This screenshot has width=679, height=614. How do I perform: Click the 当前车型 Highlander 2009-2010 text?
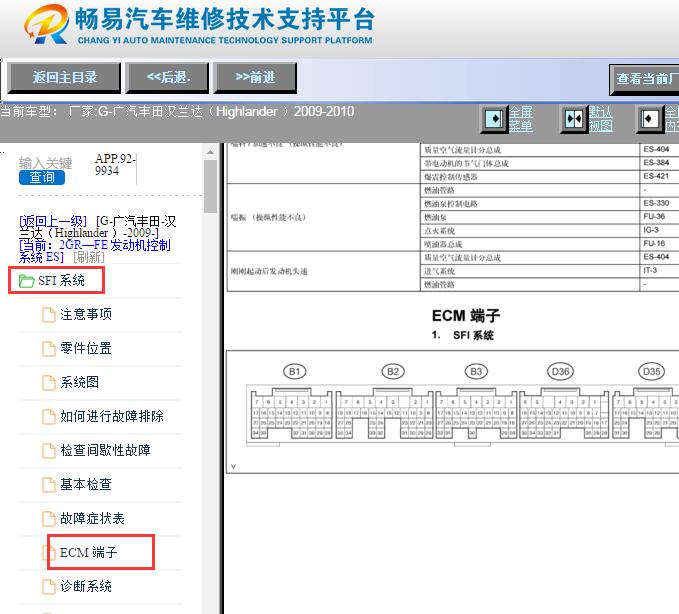pos(177,112)
